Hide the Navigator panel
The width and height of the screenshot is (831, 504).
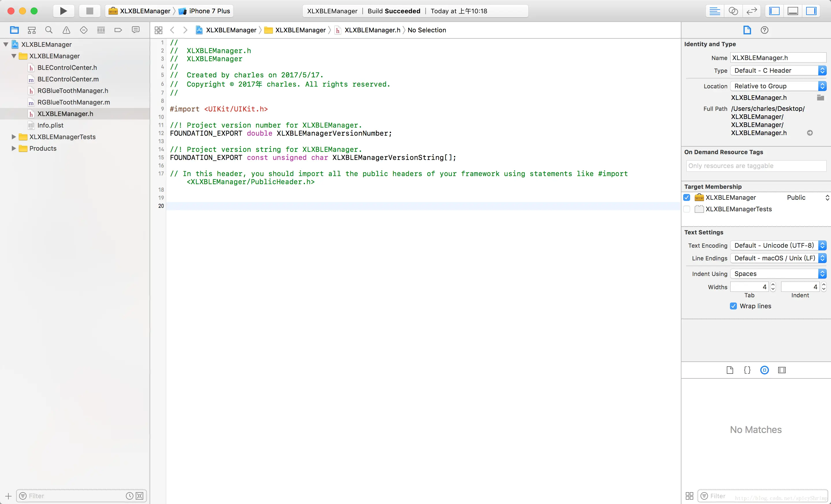click(774, 11)
